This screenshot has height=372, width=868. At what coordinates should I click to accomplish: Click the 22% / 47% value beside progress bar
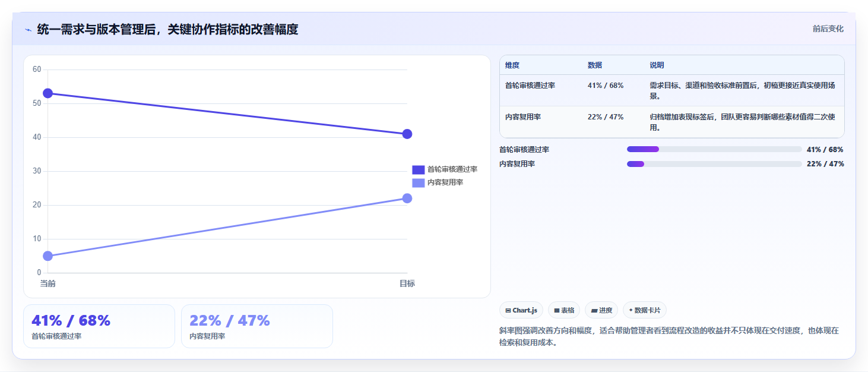click(x=825, y=164)
